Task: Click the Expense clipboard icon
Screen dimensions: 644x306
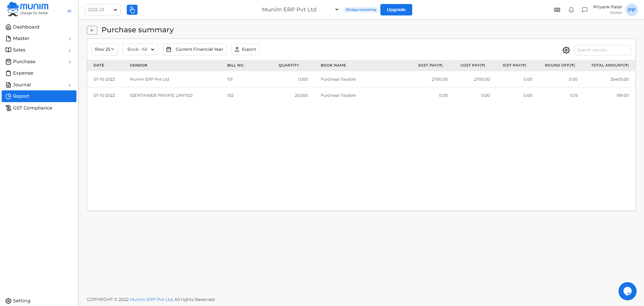Action: (8, 73)
